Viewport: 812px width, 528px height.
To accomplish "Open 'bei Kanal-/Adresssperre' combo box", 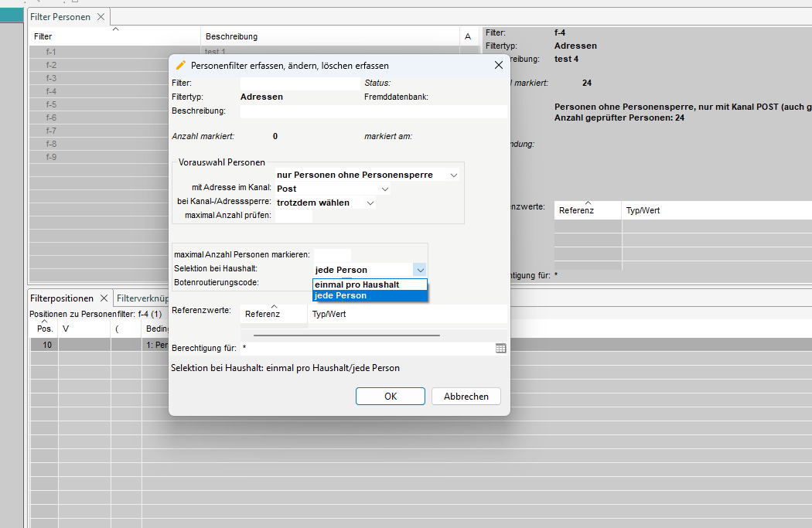I will (370, 203).
